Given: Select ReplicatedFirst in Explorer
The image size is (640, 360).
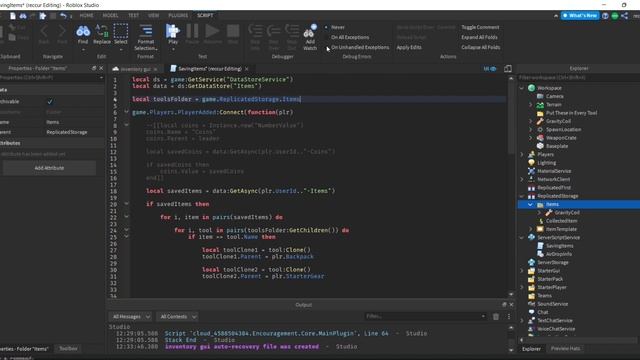Looking at the screenshot, I should click(x=554, y=188).
